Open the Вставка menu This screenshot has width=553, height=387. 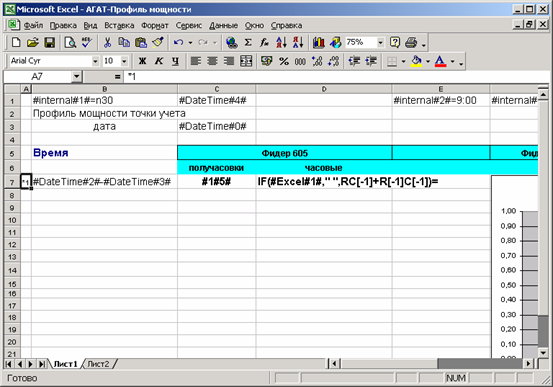click(119, 25)
